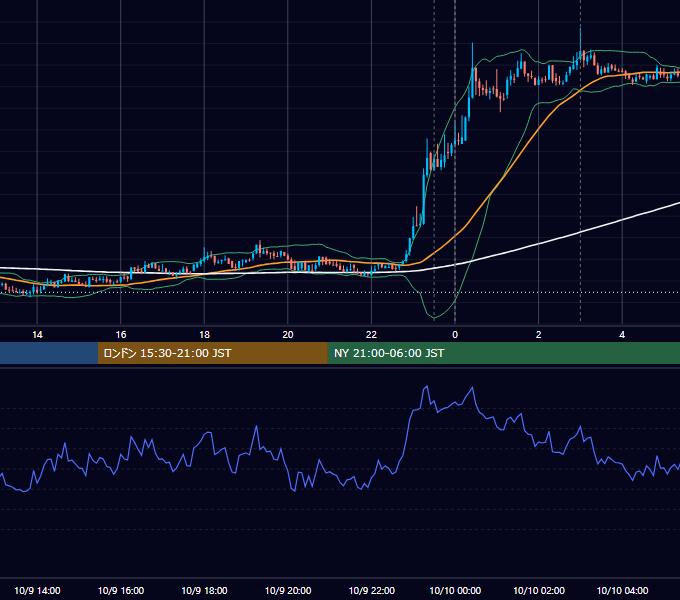This screenshot has width=680, height=600.
Task: Click the 10/9 22:00 date label
Action: tap(372, 590)
